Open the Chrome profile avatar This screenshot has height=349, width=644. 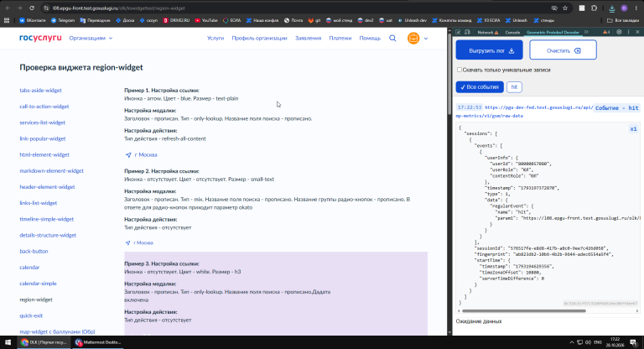coord(624,8)
